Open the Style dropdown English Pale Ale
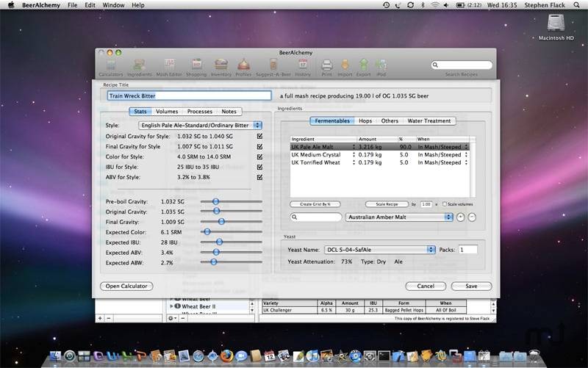This screenshot has width=588, height=368. coord(200,125)
